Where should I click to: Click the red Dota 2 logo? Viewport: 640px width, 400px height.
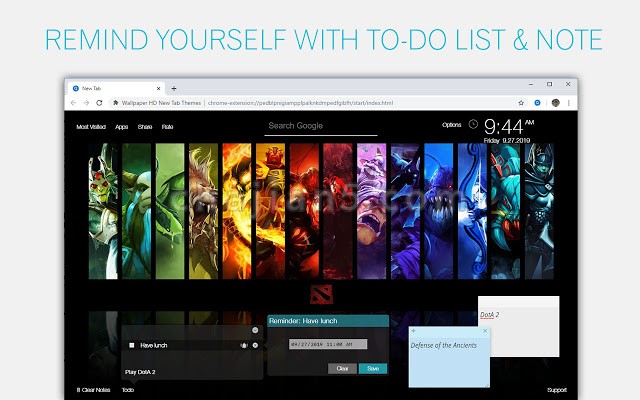coord(321,295)
